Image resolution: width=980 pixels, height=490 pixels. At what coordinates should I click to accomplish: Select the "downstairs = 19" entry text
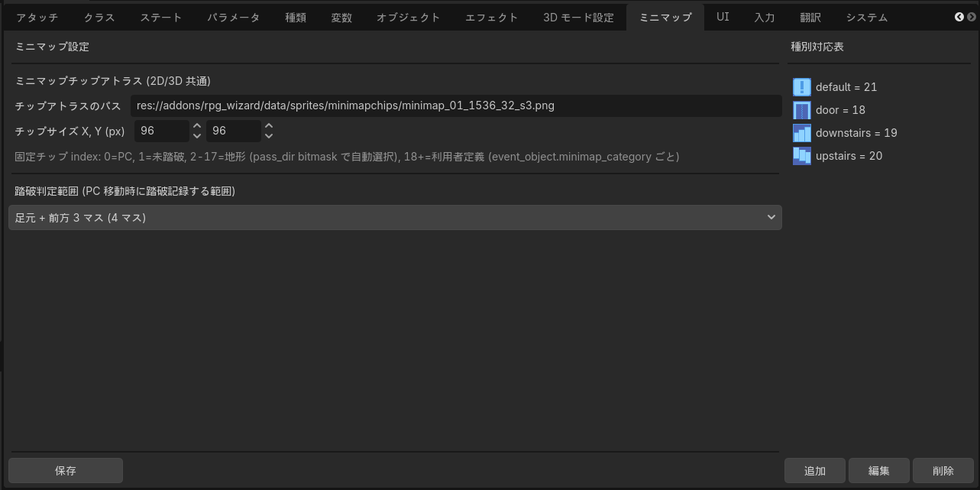856,133
